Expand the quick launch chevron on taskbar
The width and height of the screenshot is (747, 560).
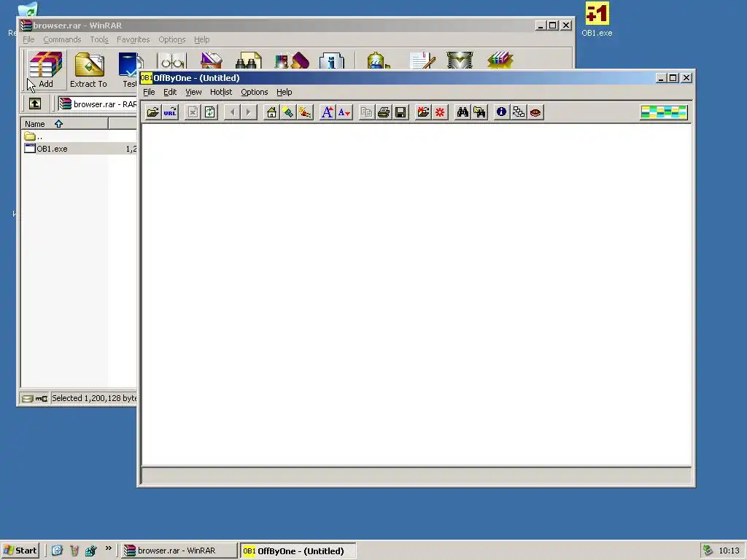109,548
